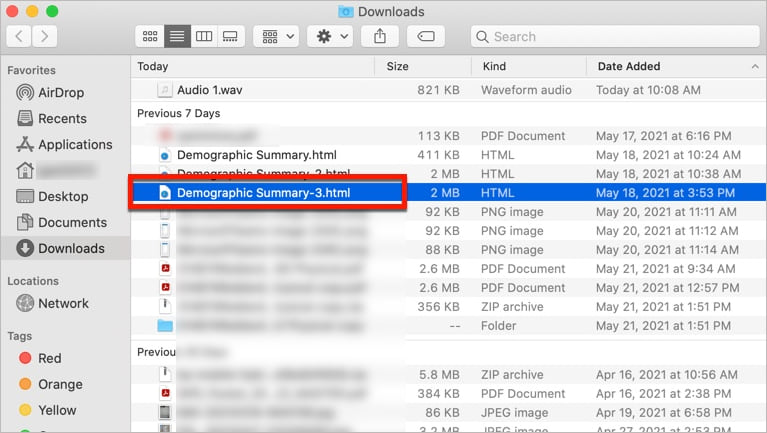Click the Today name column header
767x433 pixels.
click(x=153, y=66)
